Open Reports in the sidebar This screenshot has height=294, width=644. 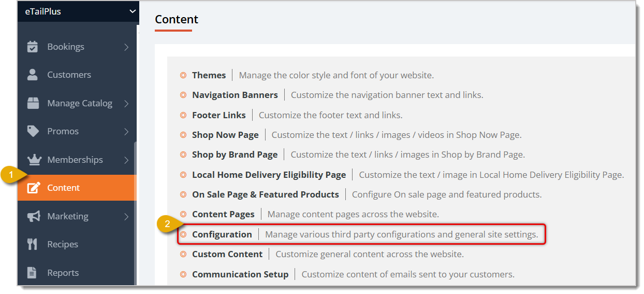coord(77,273)
